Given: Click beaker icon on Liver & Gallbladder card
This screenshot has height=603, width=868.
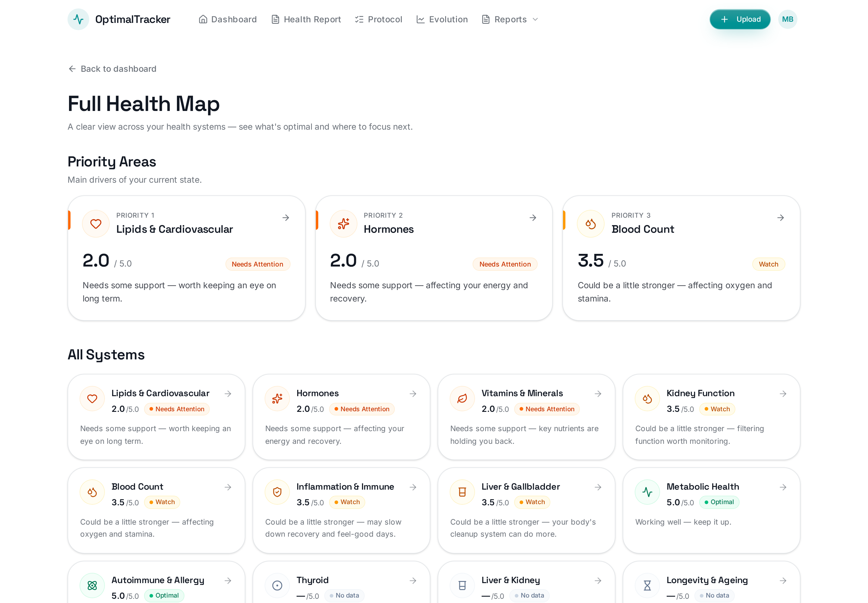Looking at the screenshot, I should tap(462, 492).
